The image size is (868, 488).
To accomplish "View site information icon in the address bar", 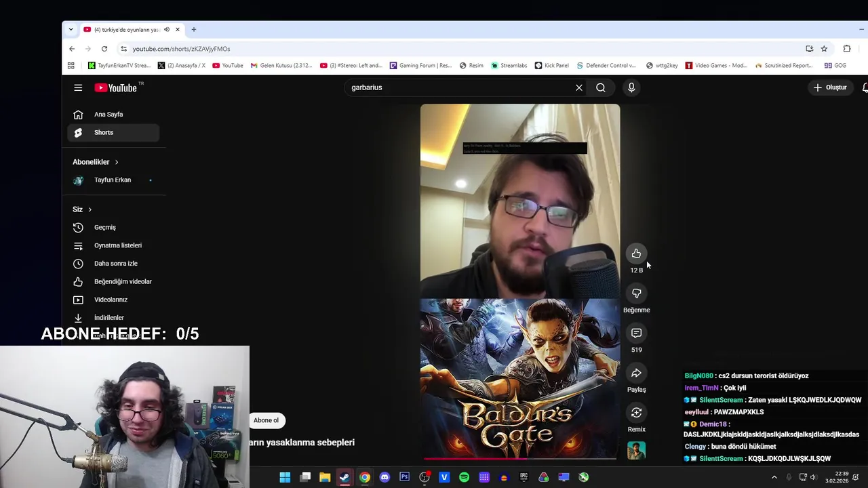I will (123, 49).
